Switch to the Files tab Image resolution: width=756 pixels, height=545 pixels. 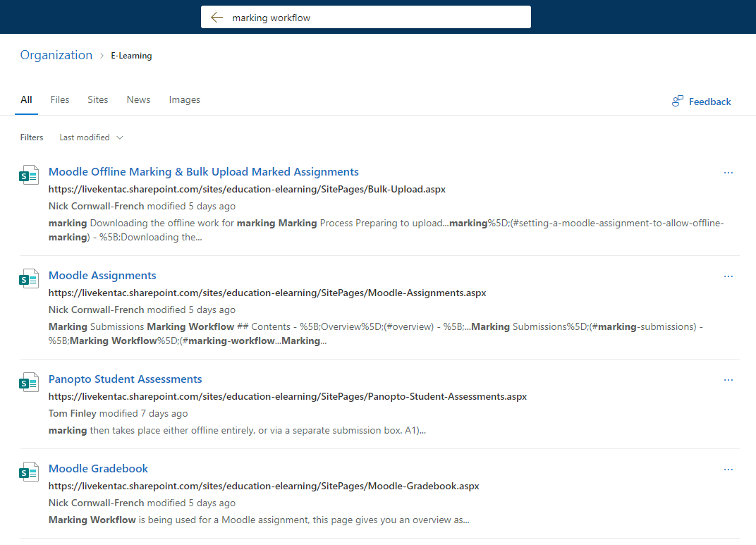[60, 100]
